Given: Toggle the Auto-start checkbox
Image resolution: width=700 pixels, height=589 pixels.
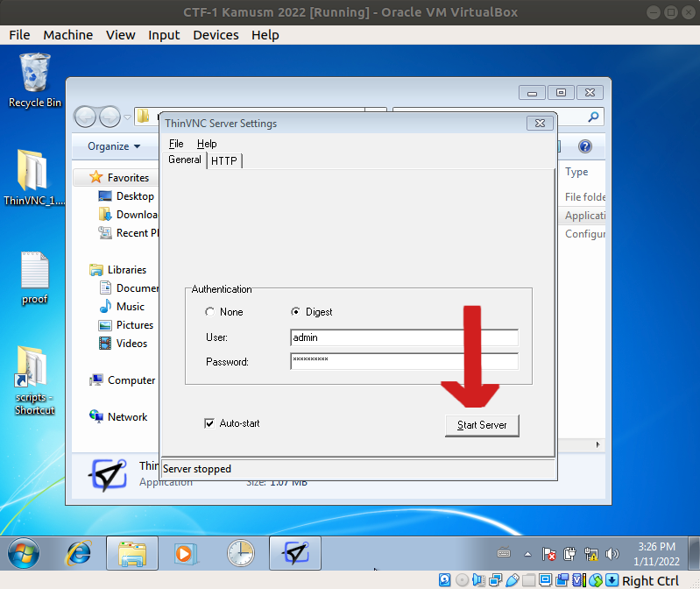Looking at the screenshot, I should (x=209, y=423).
